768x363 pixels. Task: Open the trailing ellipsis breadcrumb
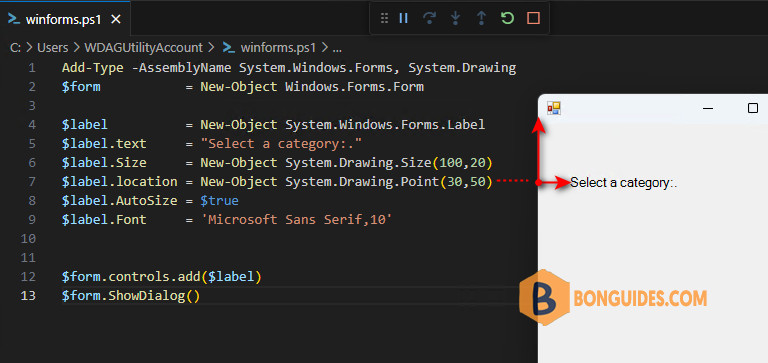[337, 48]
